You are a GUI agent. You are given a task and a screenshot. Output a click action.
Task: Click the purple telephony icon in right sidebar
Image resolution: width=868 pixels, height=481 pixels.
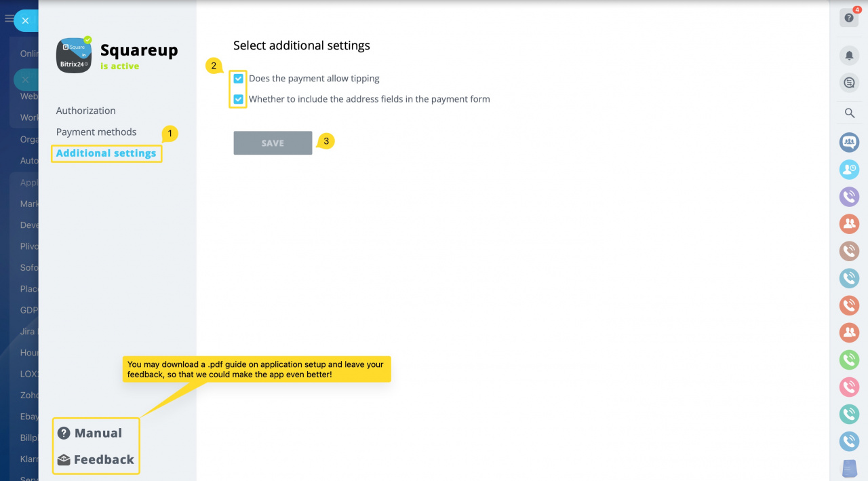click(848, 197)
